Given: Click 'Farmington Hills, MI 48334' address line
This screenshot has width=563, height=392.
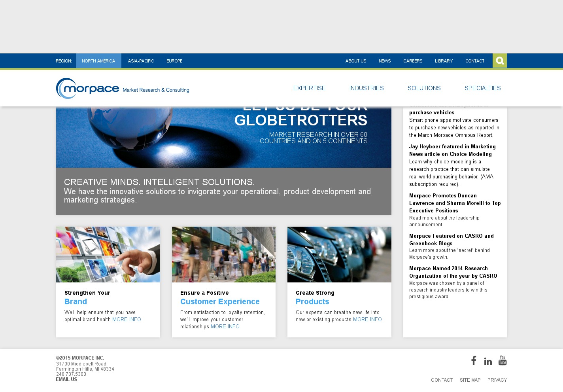Looking at the screenshot, I should pos(85,369).
